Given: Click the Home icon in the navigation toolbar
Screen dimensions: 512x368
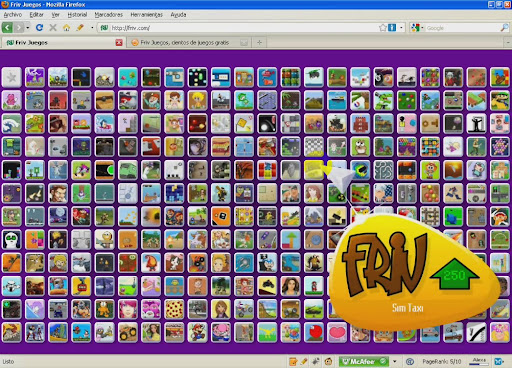Looking at the screenshot, I should [67, 28].
